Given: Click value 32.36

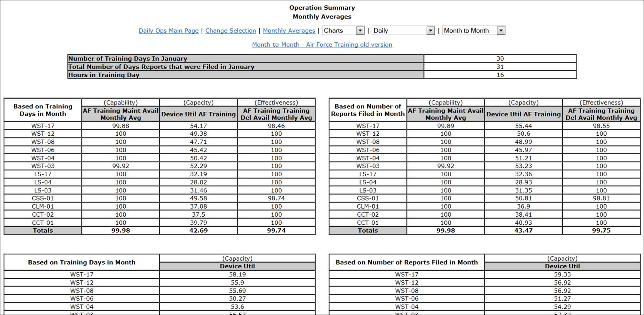Looking at the screenshot, I should (523, 174).
